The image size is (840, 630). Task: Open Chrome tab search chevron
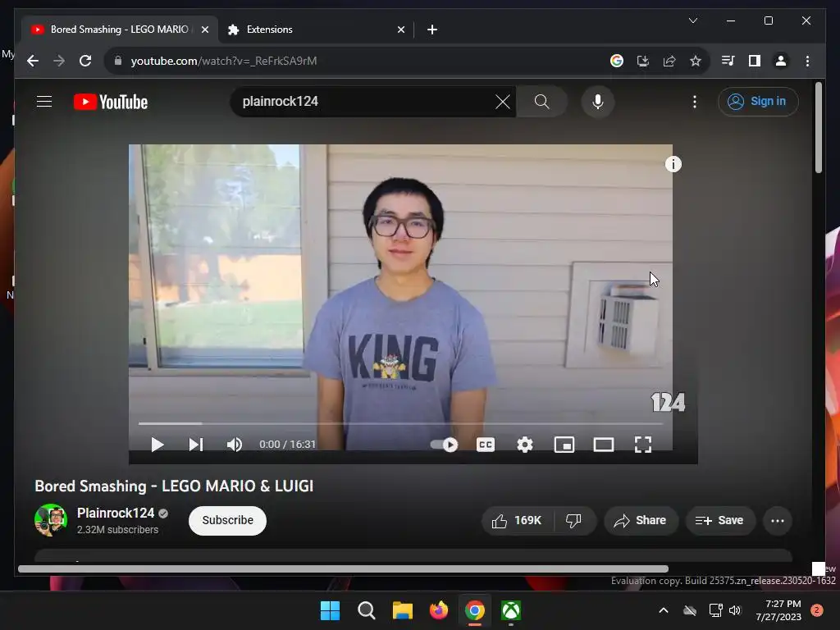[692, 21]
